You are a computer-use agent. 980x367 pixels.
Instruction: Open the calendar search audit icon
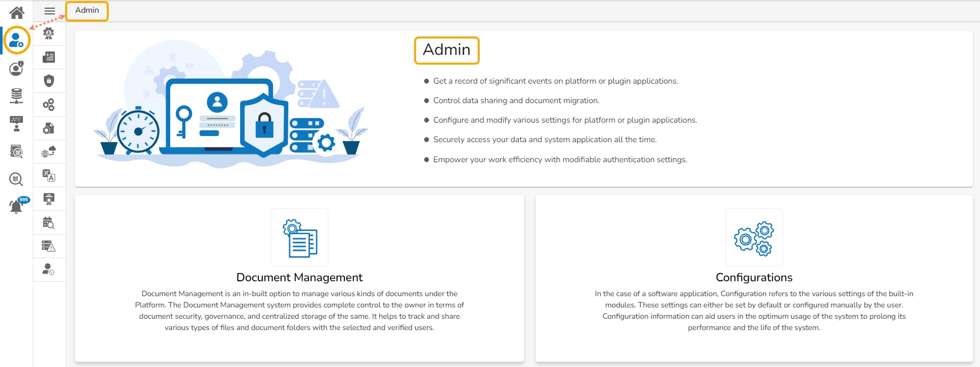click(49, 223)
